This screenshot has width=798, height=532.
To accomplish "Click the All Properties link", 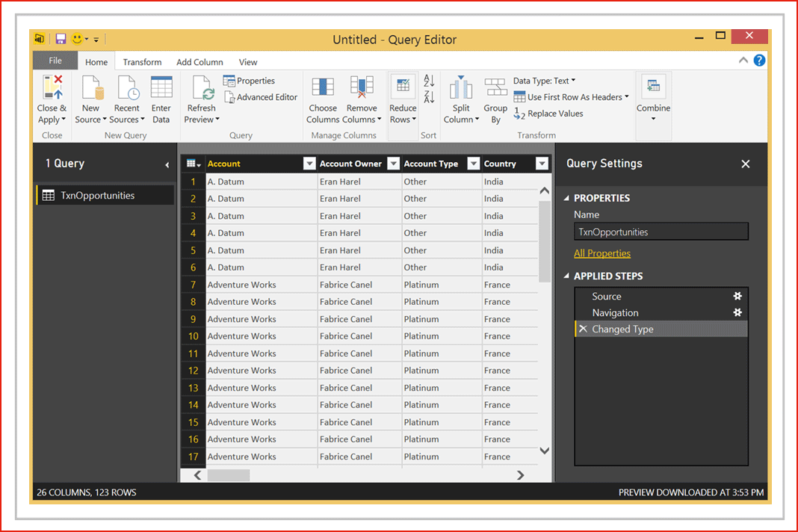I will point(602,253).
